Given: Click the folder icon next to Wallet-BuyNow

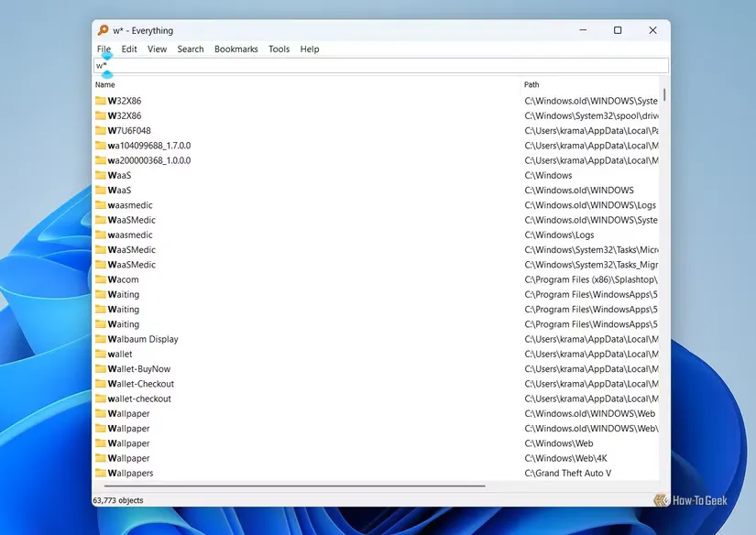Looking at the screenshot, I should [x=102, y=368].
